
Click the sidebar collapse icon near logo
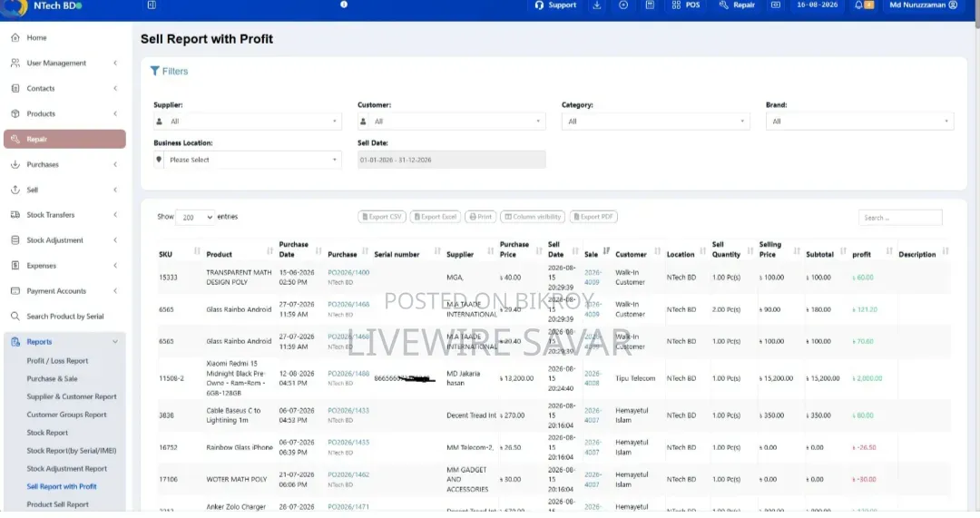coord(152,5)
